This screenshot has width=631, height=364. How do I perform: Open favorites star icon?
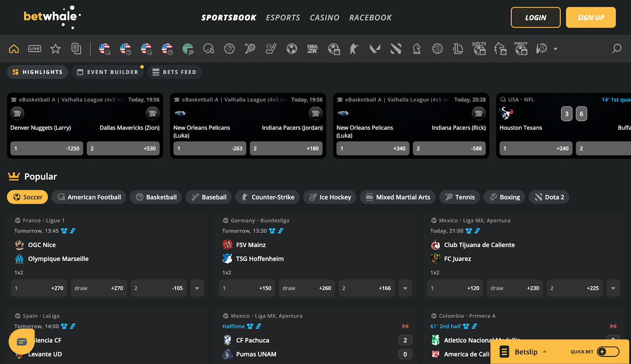pos(56,49)
